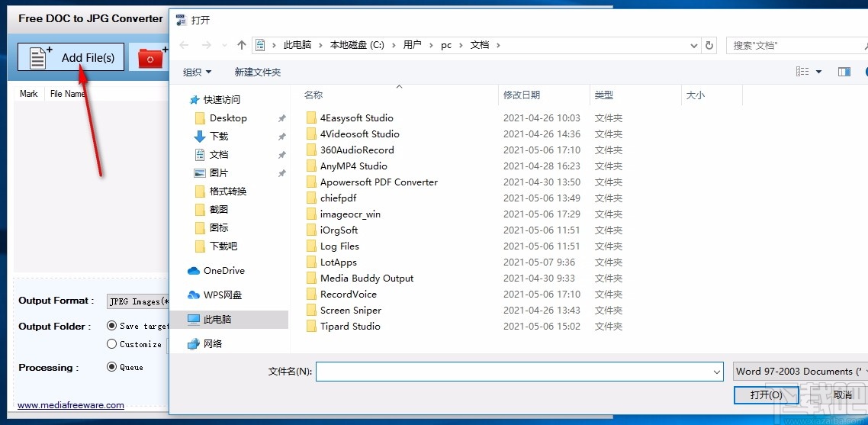Select the Tipard Studio folder
The width and height of the screenshot is (868, 425).
tap(350, 327)
